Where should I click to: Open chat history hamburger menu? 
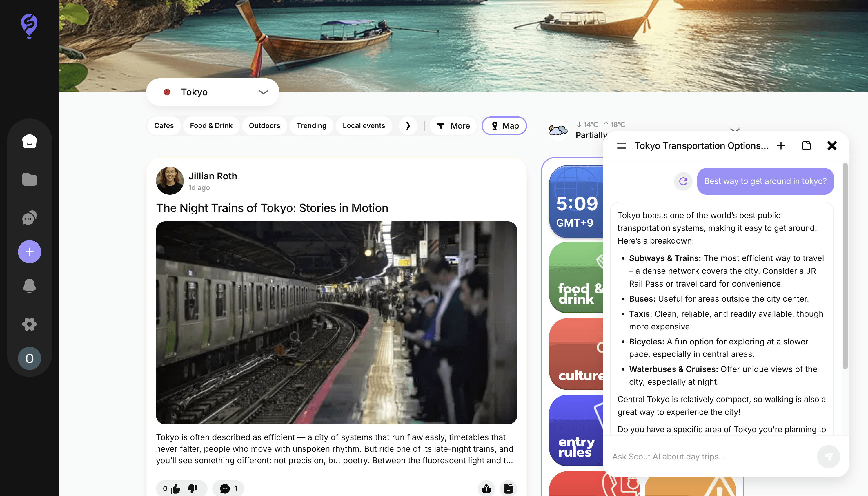pyautogui.click(x=621, y=146)
